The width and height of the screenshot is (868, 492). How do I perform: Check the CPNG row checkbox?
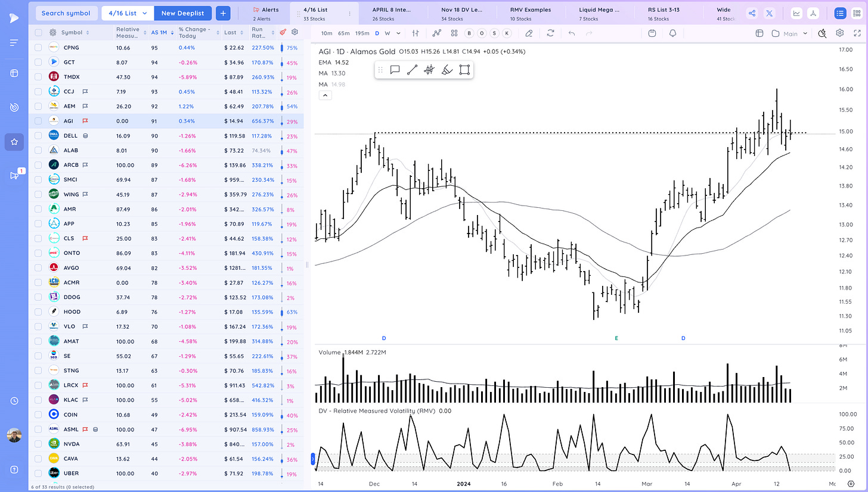pos(39,48)
